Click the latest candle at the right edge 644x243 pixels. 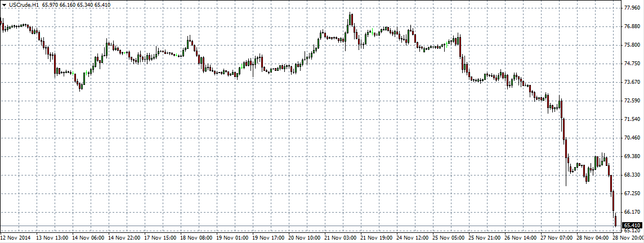point(615,220)
